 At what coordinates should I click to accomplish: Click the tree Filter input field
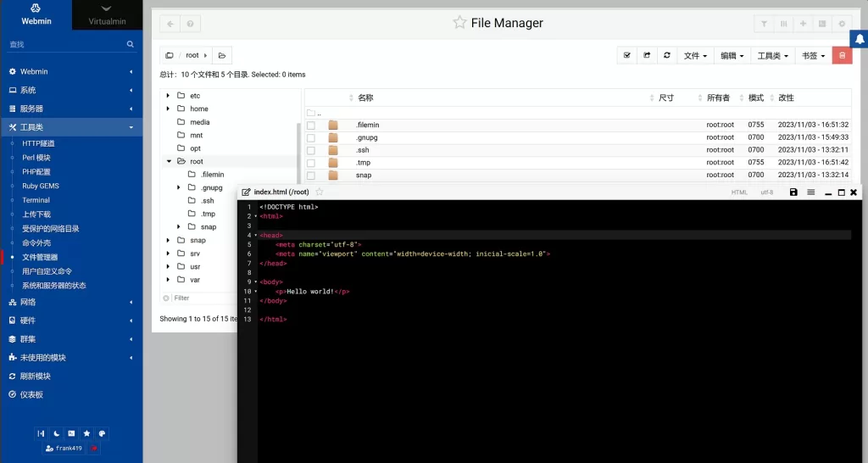click(x=202, y=298)
